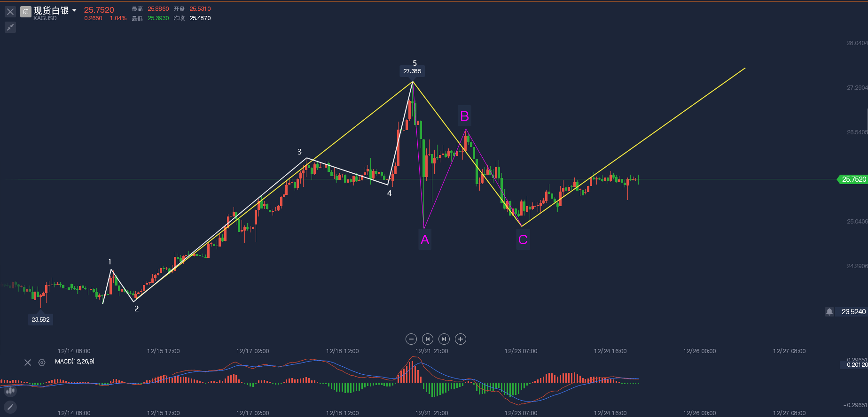Open the candlestick chart type icon

click(x=10, y=391)
